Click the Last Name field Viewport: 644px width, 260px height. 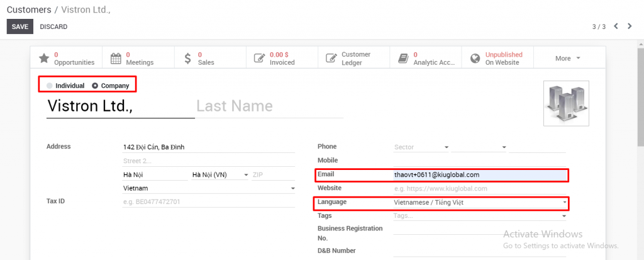tap(269, 106)
